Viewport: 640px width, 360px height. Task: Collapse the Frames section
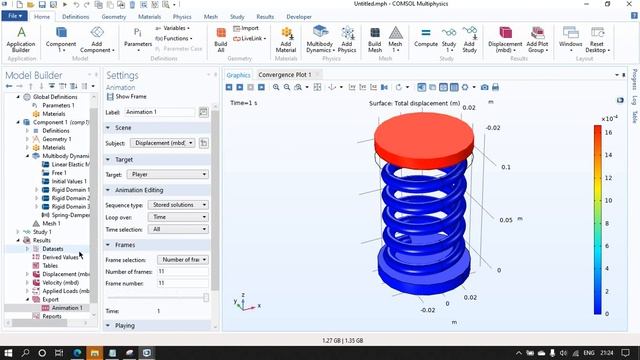pos(108,245)
